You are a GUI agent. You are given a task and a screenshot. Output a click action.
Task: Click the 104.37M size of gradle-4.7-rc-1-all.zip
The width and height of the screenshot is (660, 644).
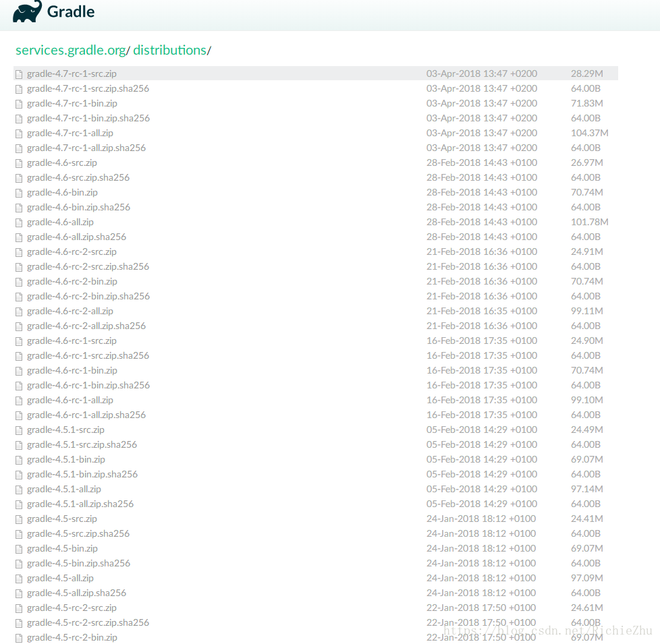coord(589,133)
